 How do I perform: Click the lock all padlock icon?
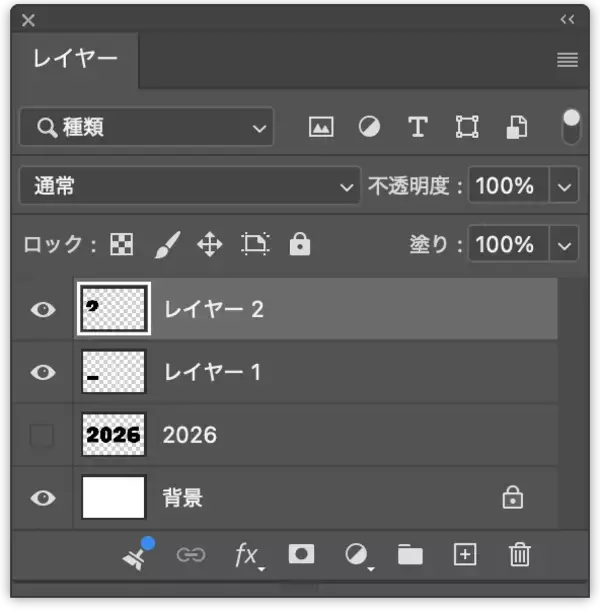[299, 244]
